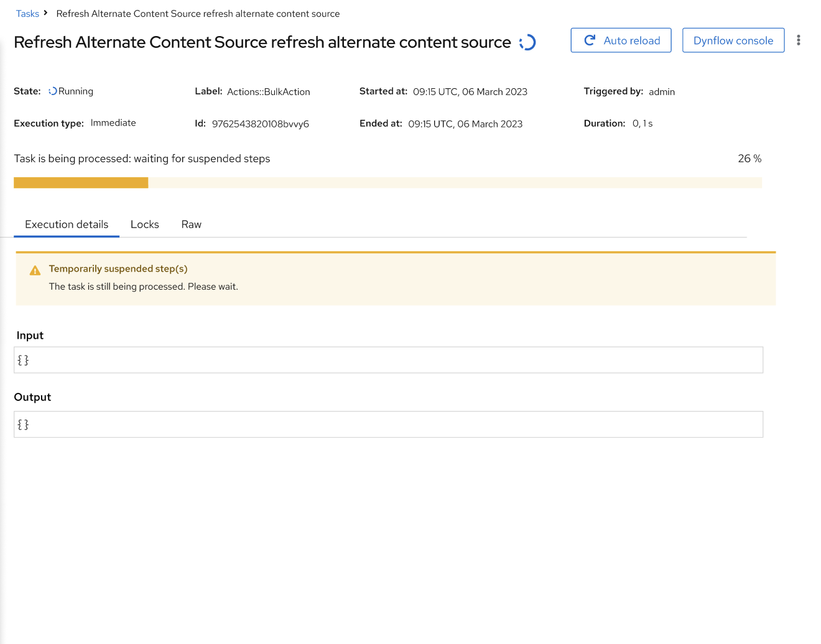Click the Auto reload circular arrow icon
821x644 pixels.
[x=590, y=40]
